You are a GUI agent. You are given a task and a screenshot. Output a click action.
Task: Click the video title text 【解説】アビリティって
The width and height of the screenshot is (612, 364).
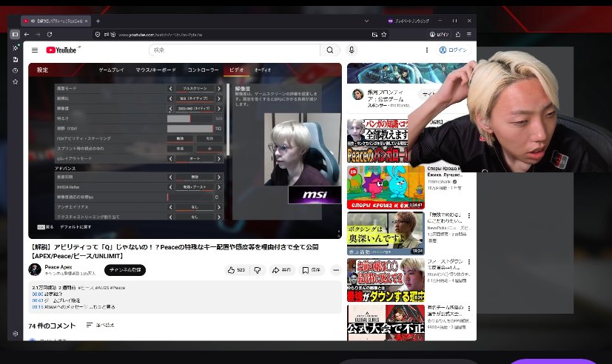(175, 252)
